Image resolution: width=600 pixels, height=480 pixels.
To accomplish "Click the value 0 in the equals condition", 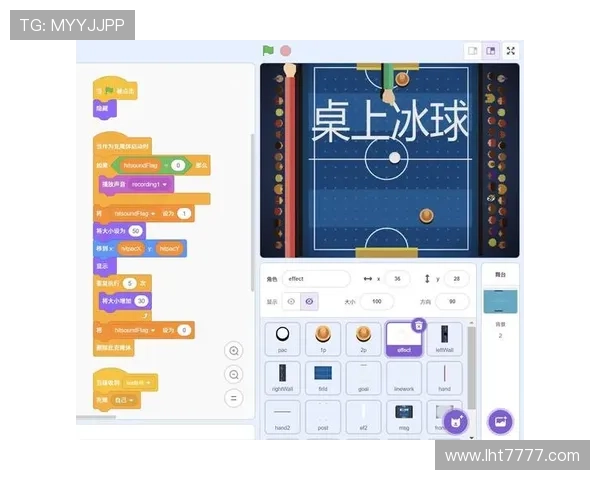I will 178,165.
